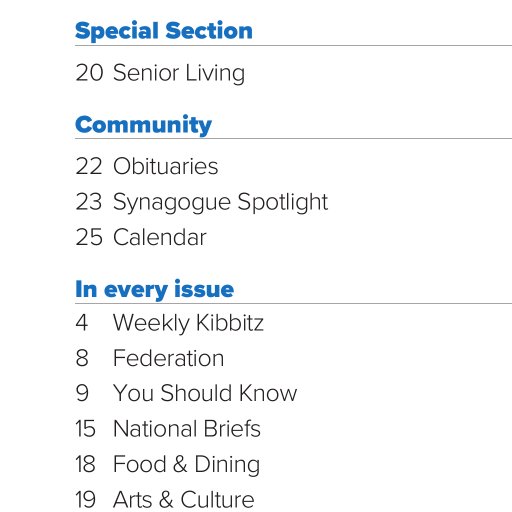Click the National Briefs entry

tap(187, 428)
